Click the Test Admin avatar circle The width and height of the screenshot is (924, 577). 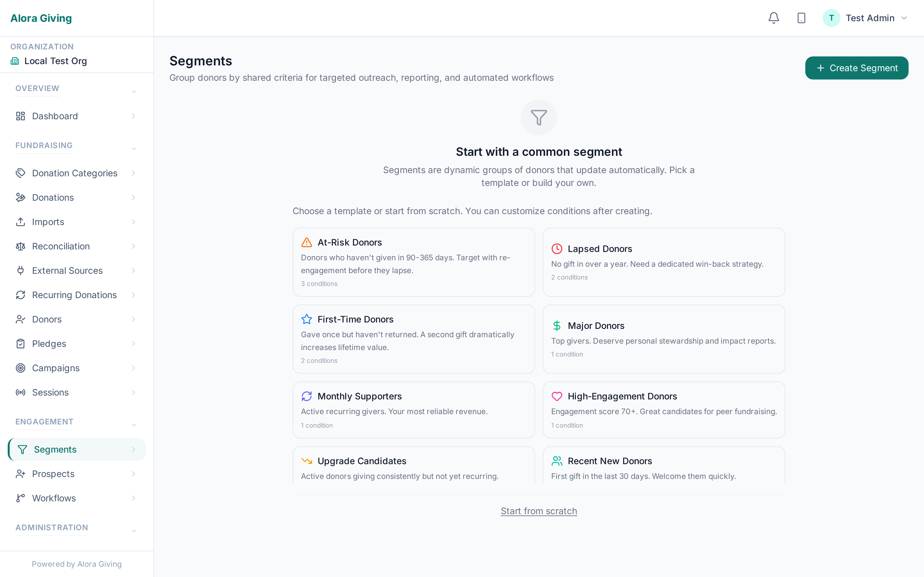(x=831, y=18)
